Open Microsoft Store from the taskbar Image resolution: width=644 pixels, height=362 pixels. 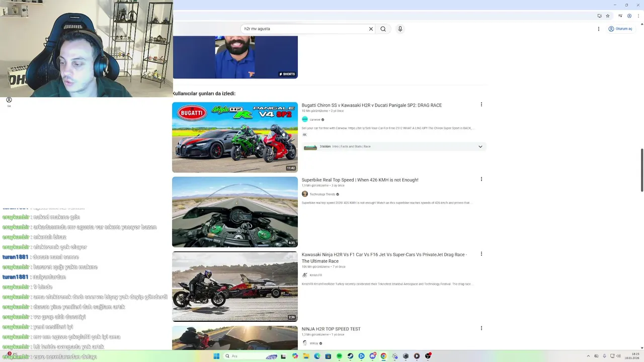coord(328,356)
